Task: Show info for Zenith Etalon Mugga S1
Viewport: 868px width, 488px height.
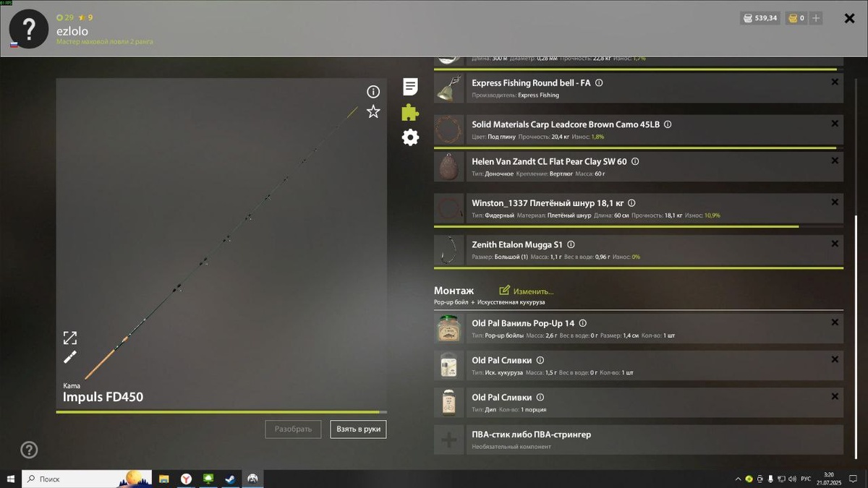Action: pyautogui.click(x=571, y=245)
